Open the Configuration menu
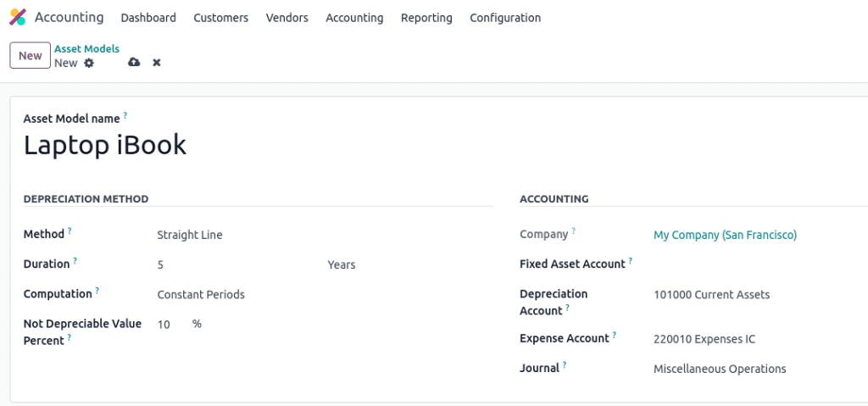Screen dimensions: 868x406 point(505,18)
